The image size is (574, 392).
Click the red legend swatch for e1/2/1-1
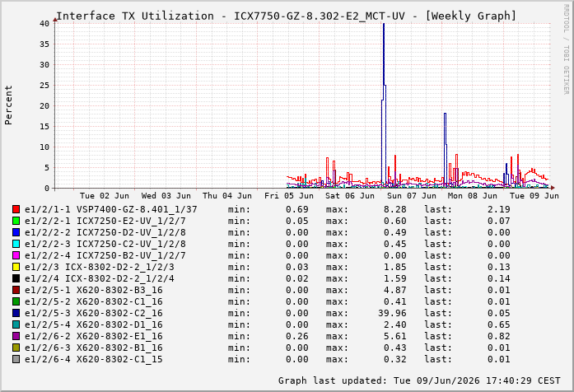16,209
